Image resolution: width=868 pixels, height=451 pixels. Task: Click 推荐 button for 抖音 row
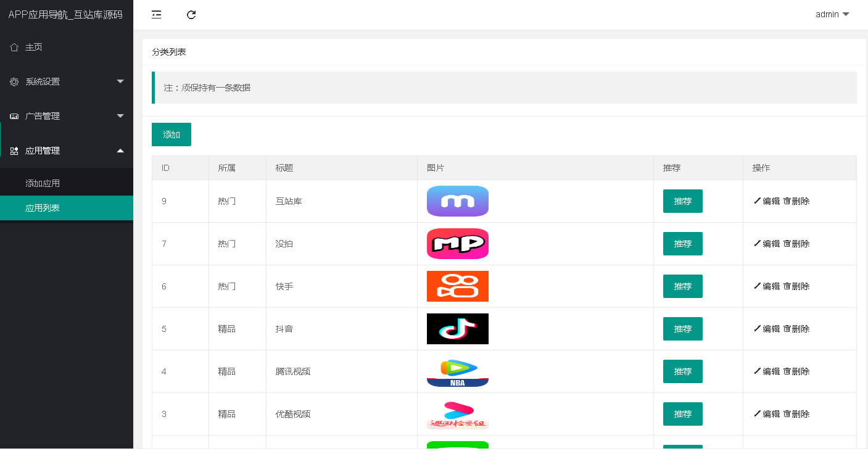pos(683,329)
